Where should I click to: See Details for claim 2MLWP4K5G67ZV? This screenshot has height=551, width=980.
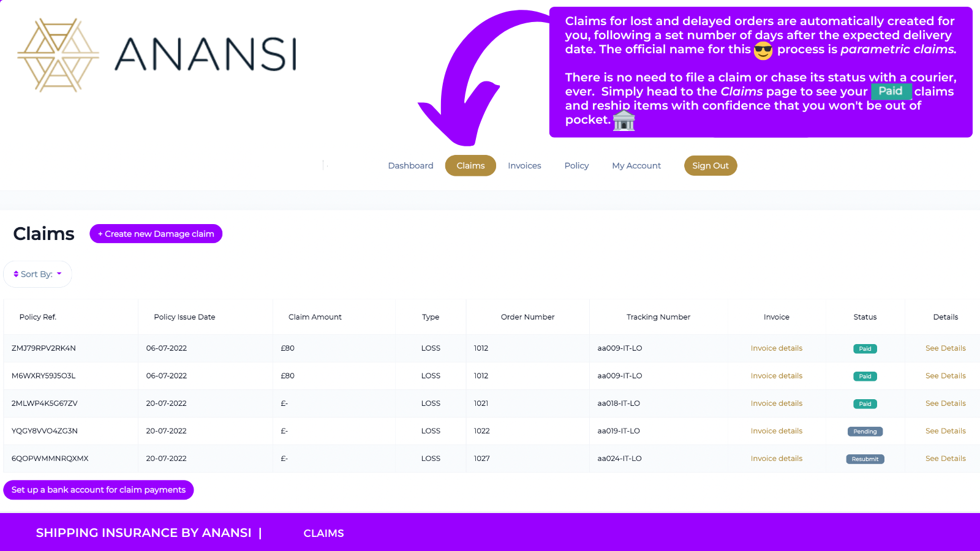946,403
